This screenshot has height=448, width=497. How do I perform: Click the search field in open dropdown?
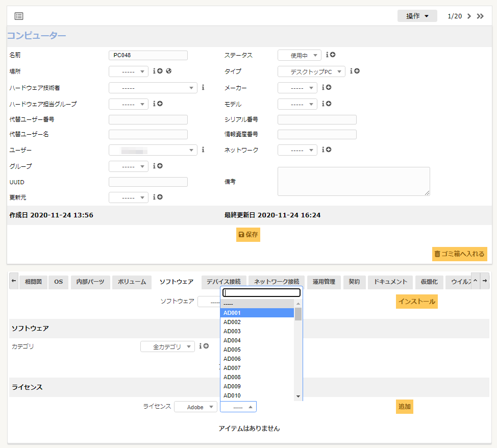tap(261, 293)
